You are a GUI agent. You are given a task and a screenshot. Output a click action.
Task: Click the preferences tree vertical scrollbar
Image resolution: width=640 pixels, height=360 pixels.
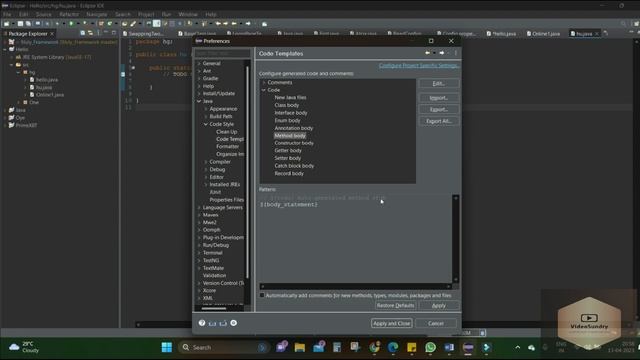coord(247,171)
